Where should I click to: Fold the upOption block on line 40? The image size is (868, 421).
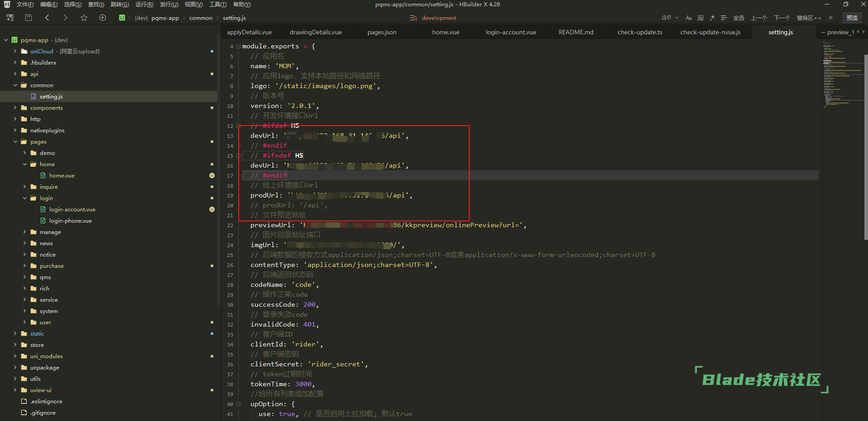[x=239, y=404]
